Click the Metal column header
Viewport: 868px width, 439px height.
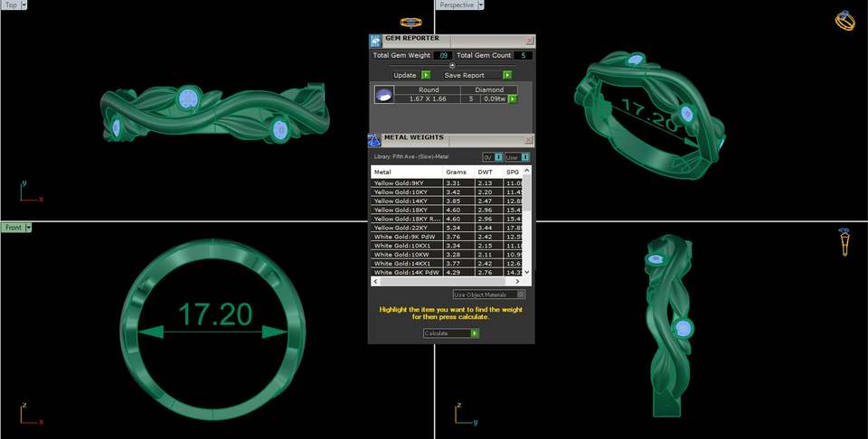point(407,172)
